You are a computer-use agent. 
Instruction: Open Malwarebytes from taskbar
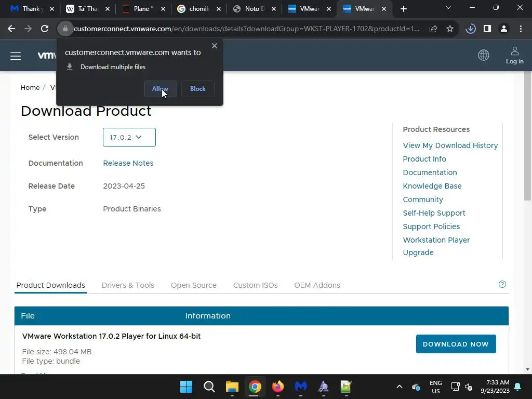(x=301, y=387)
